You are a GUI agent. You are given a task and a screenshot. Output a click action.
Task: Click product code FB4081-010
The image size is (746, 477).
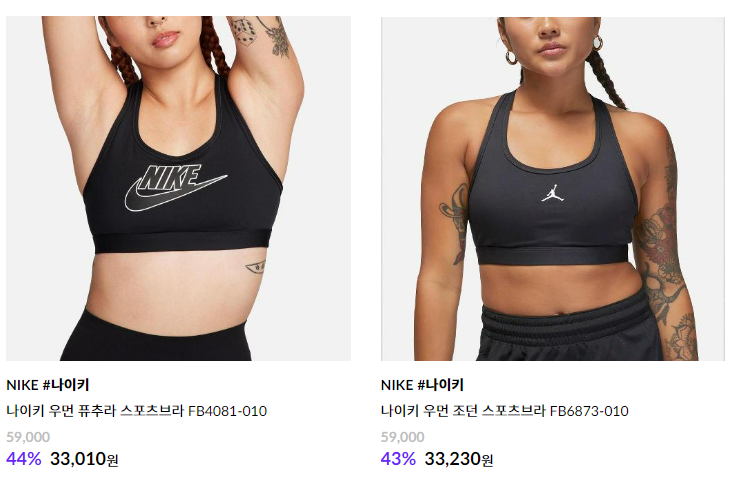click(x=228, y=411)
